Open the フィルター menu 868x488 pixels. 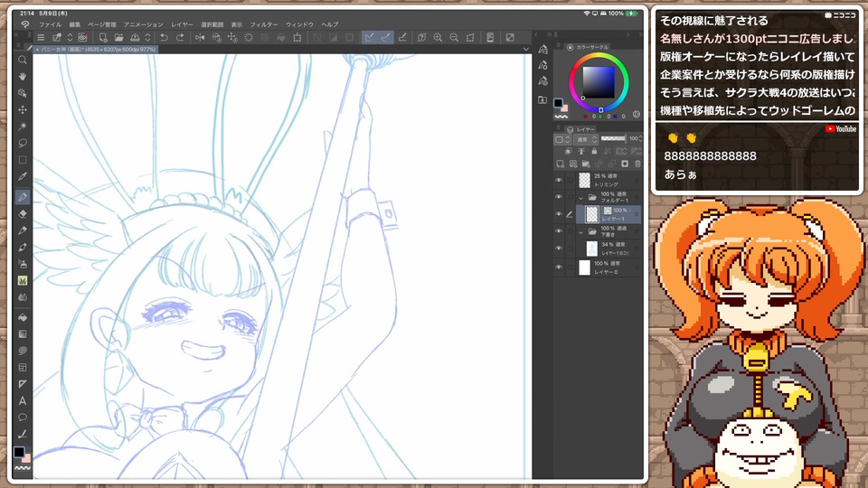pyautogui.click(x=264, y=24)
